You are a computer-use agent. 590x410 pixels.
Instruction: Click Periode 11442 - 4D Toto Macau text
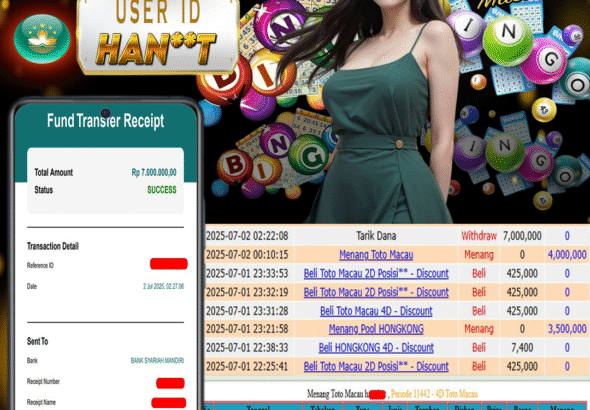click(x=434, y=394)
